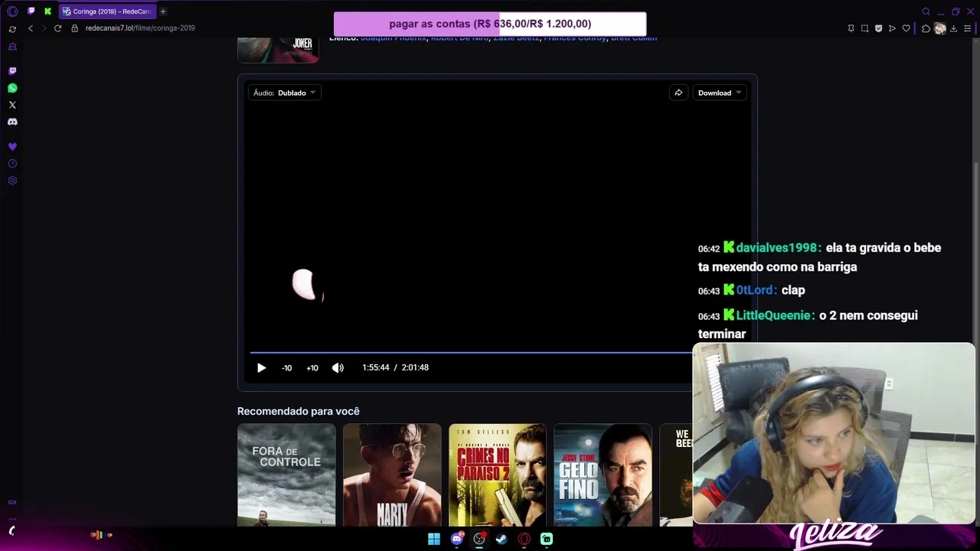Open X (Twitter) in the sidebar
Image resolution: width=980 pixels, height=551 pixels.
pos(12,105)
